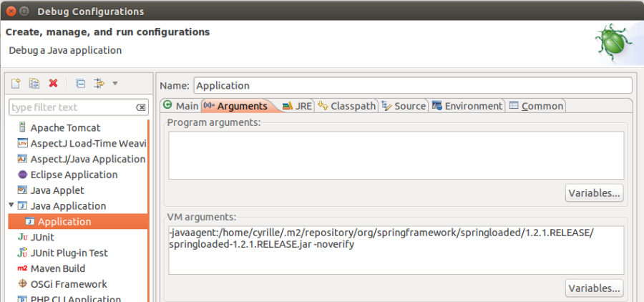The width and height of the screenshot is (644, 302).
Task: Switch to the JRE tab
Action: point(298,106)
